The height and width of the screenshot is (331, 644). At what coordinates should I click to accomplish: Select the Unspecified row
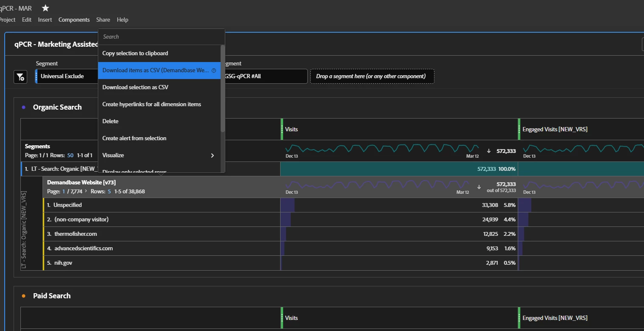coord(162,205)
